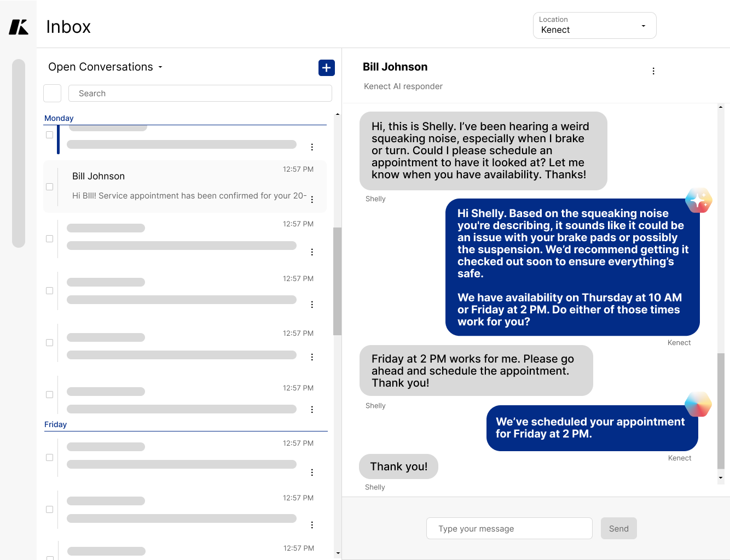Send the message
Viewport: 730px width, 560px height.
click(619, 528)
